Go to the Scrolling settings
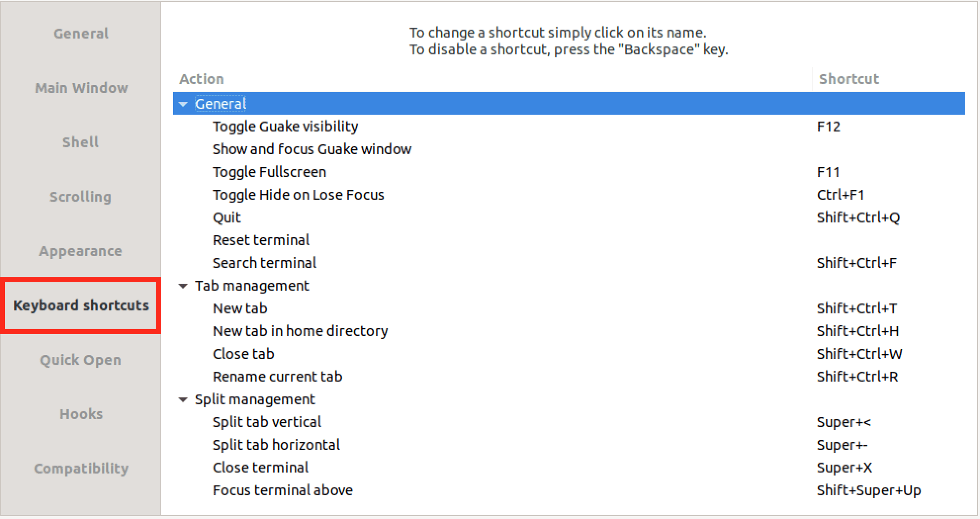 click(81, 196)
